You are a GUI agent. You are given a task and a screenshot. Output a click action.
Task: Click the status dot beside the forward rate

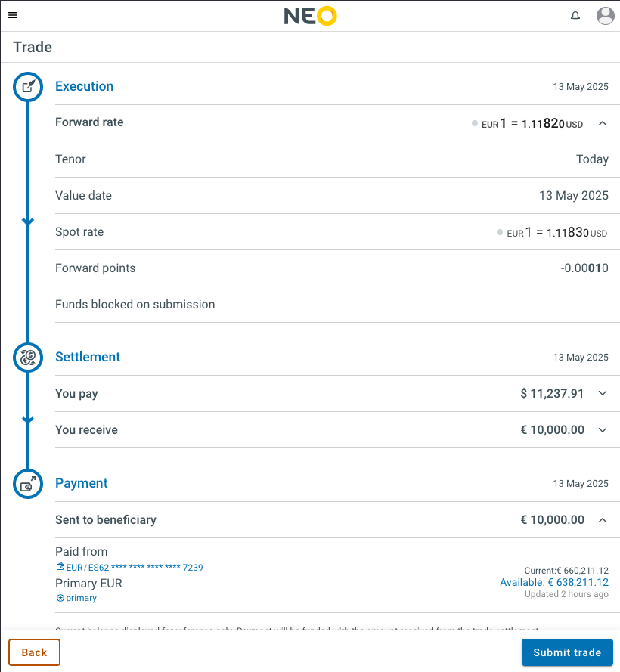tap(475, 124)
